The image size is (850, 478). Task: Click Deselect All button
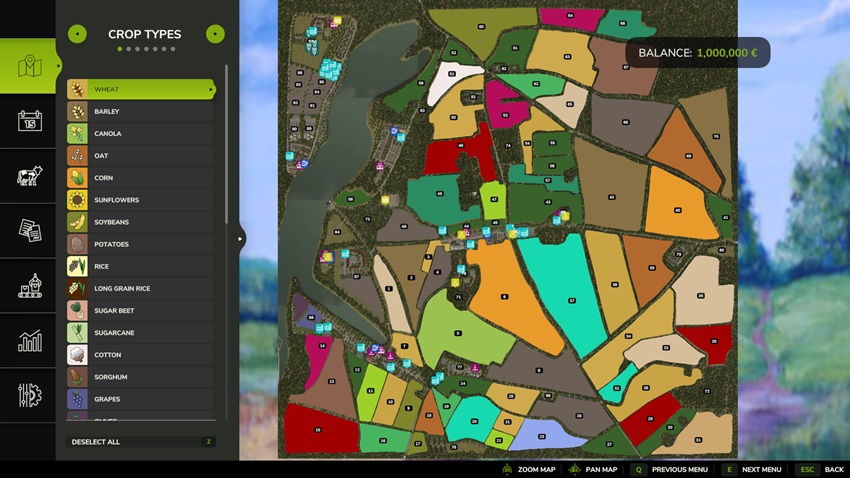pyautogui.click(x=141, y=442)
